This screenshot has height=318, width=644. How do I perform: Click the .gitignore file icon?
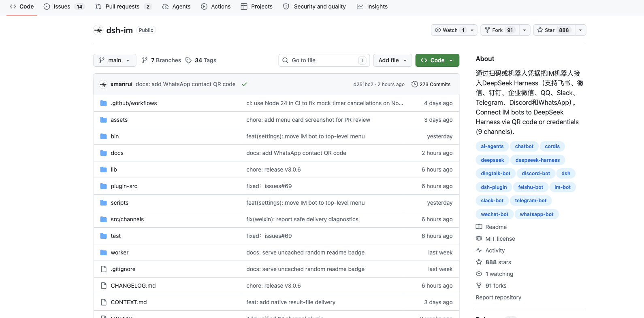tap(103, 269)
